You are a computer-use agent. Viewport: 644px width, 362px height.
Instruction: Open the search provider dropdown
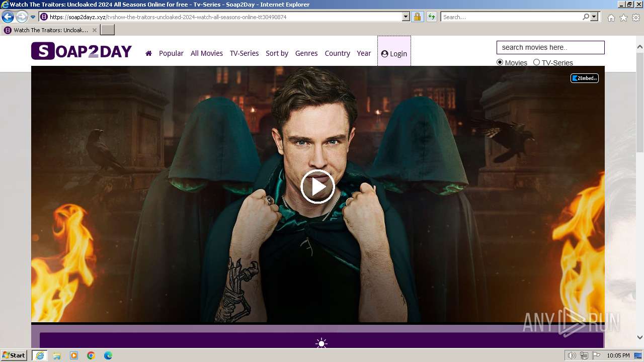(x=594, y=17)
